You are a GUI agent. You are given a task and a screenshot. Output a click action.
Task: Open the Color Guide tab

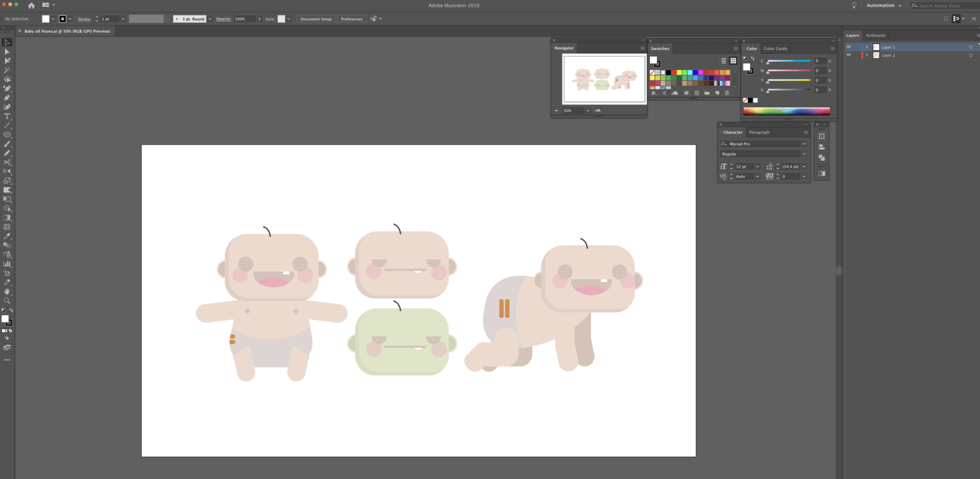775,48
